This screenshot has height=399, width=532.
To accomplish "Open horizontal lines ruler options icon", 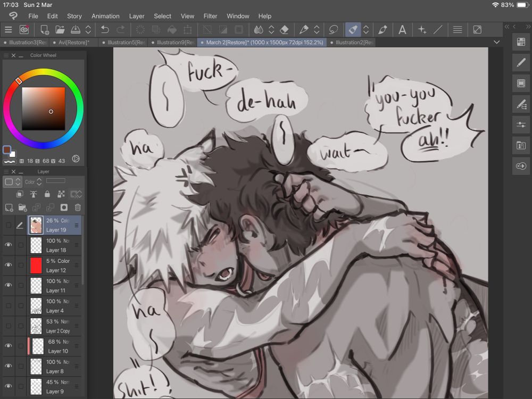I will pyautogui.click(x=458, y=29).
